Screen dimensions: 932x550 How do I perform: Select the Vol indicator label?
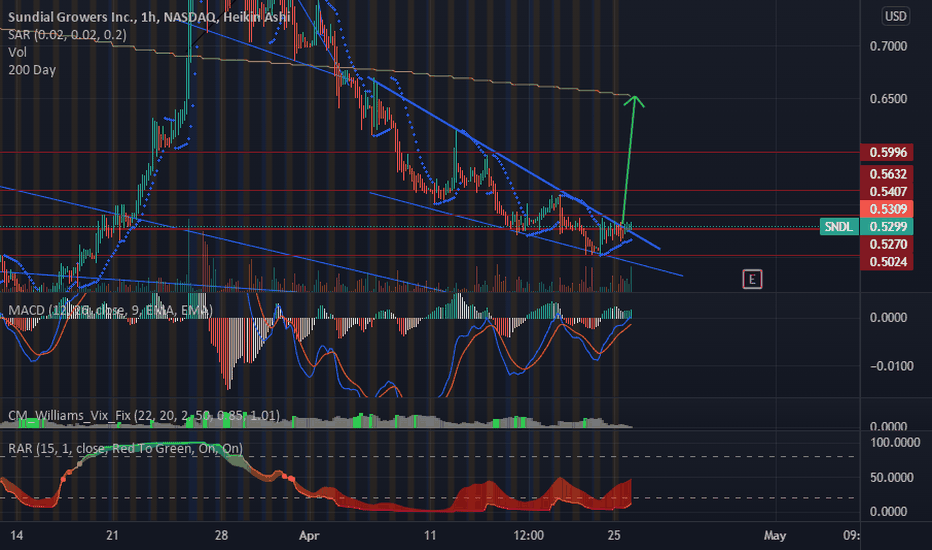[17, 52]
